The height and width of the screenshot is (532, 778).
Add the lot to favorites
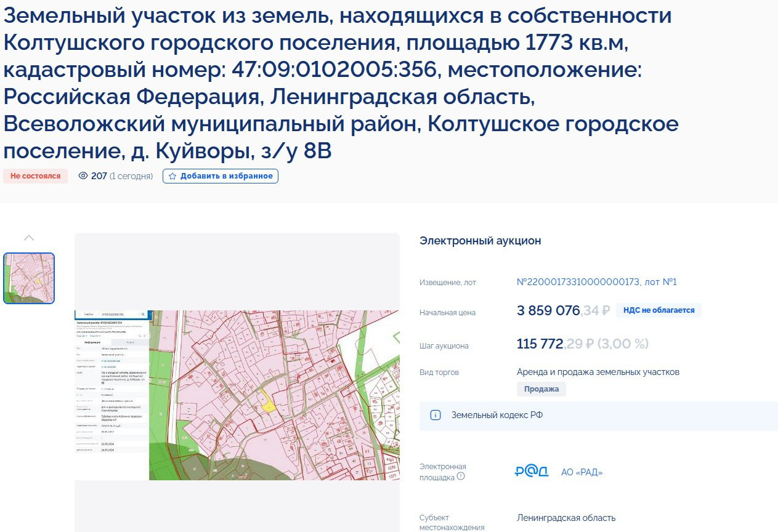tap(221, 176)
